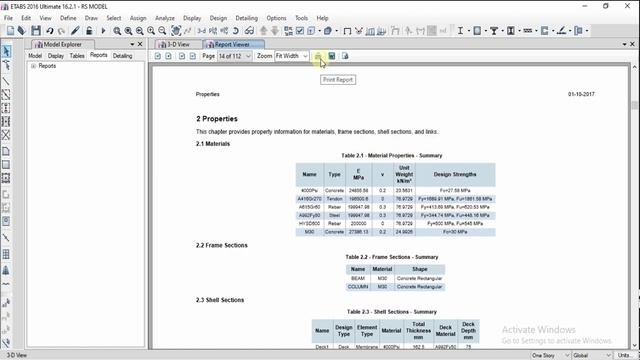Select the Detailing tab in explorer
Screen dimensions: 640x360
122,56
